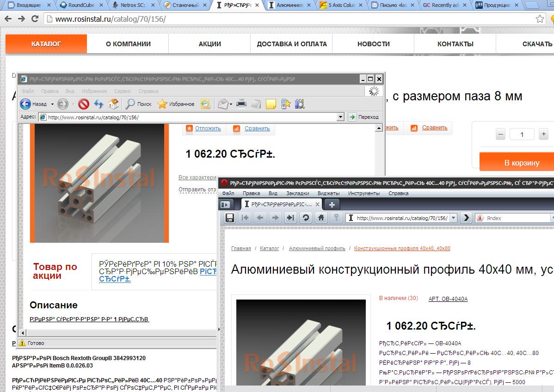Click product image in IE window
Image resolution: width=554 pixels, height=392 pixels.
pos(99,183)
